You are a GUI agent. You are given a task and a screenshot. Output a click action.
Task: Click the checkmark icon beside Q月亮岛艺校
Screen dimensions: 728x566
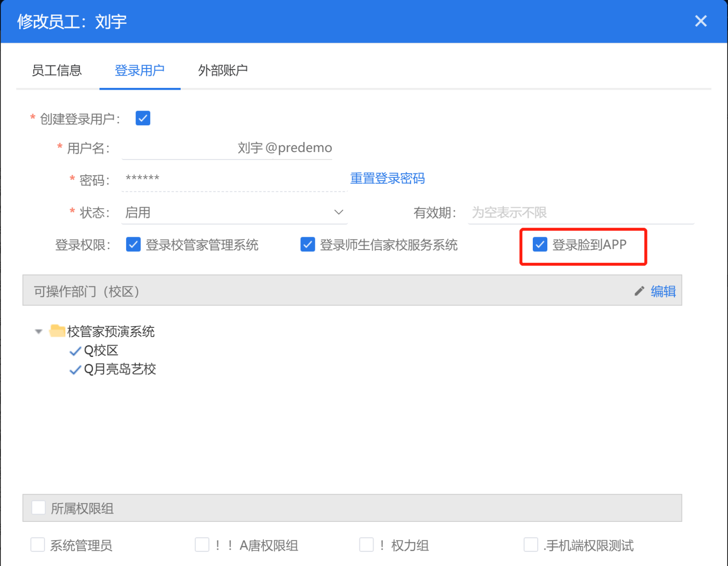[75, 370]
